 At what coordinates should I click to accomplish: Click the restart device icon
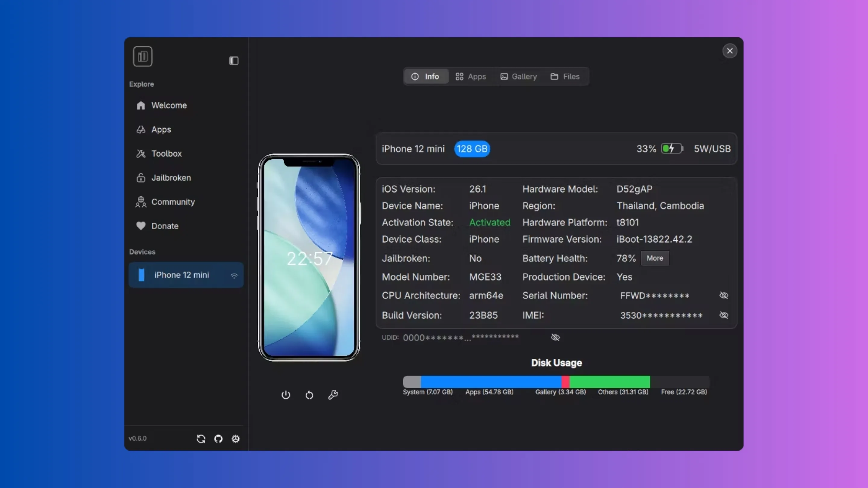click(x=309, y=395)
